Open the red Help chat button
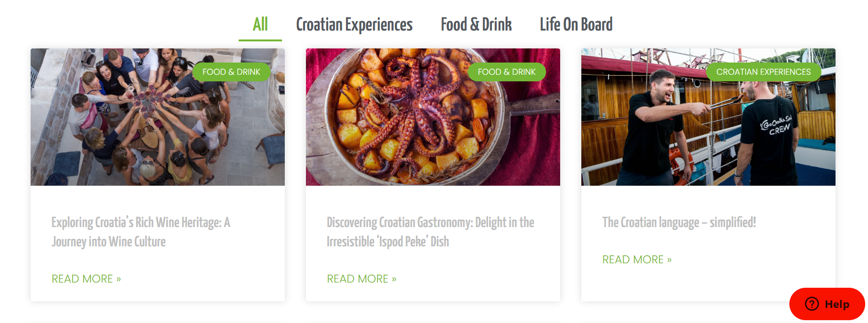Image resolution: width=868 pixels, height=323 pixels. [x=827, y=304]
